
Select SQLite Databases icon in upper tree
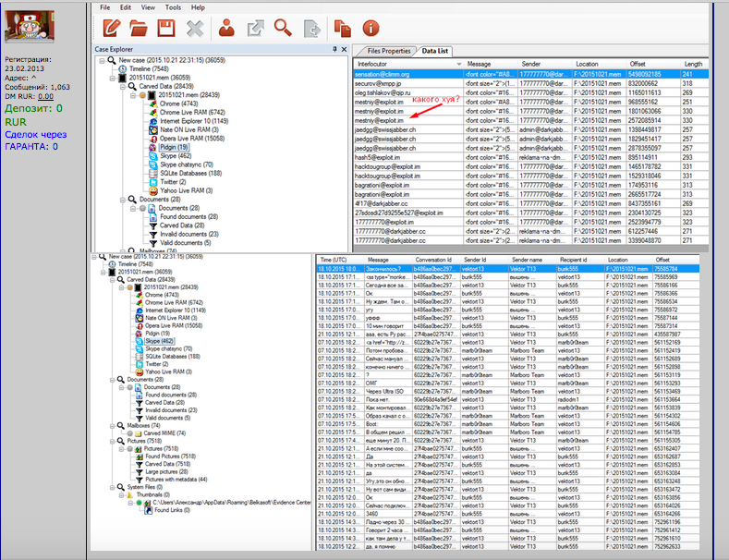(x=153, y=174)
